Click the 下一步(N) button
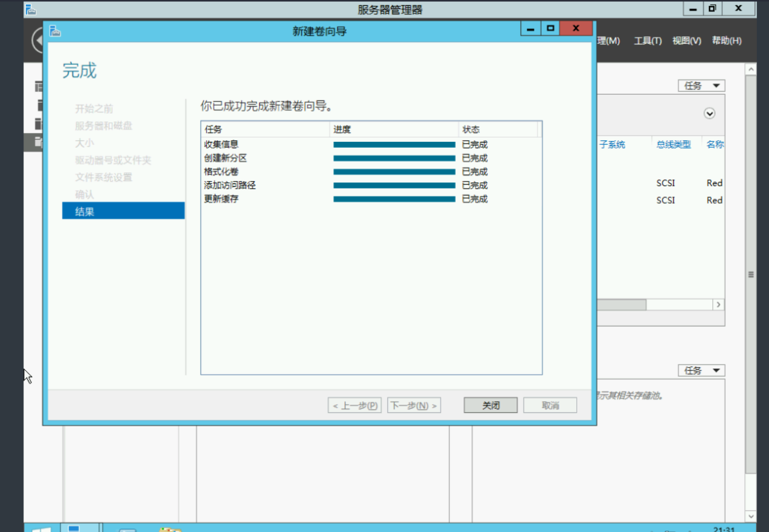The height and width of the screenshot is (532, 769). coord(414,405)
